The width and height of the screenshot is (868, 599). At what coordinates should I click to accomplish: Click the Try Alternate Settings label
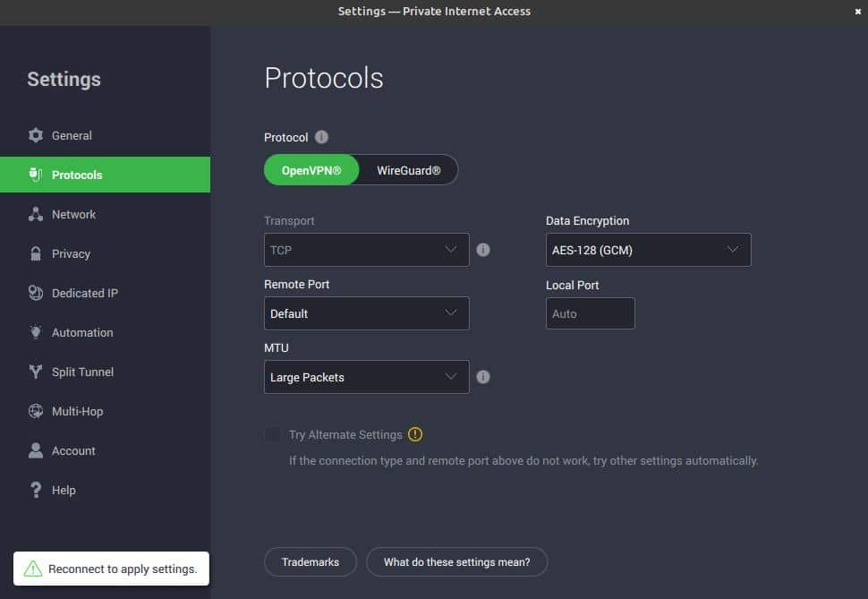coord(345,434)
